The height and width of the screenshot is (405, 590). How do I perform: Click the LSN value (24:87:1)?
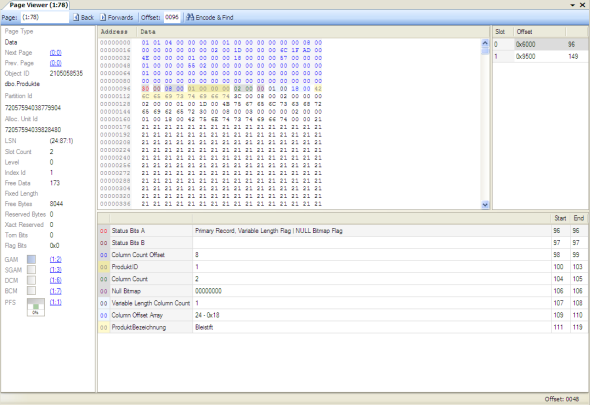[61, 141]
